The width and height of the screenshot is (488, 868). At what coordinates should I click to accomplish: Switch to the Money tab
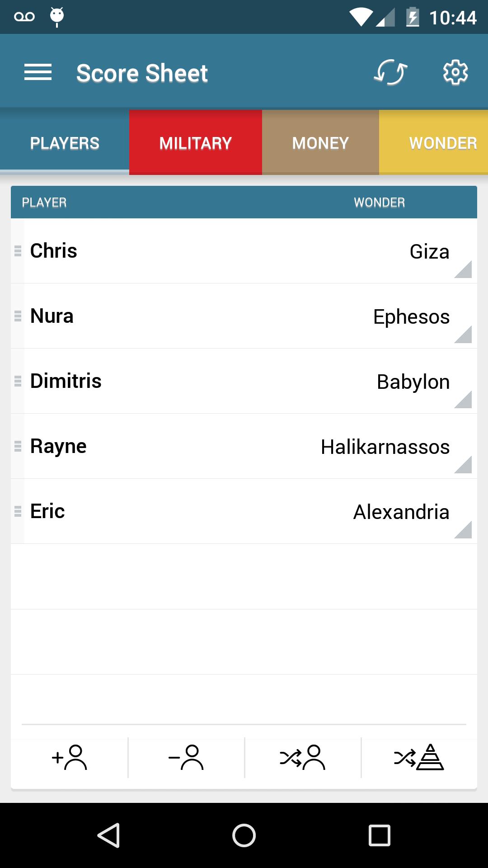tap(320, 142)
